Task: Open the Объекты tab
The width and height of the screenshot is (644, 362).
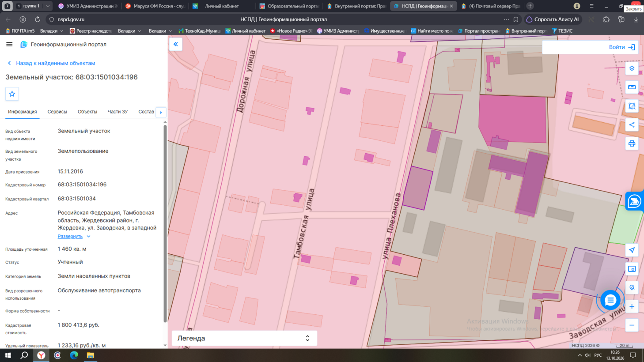Action: (x=87, y=112)
